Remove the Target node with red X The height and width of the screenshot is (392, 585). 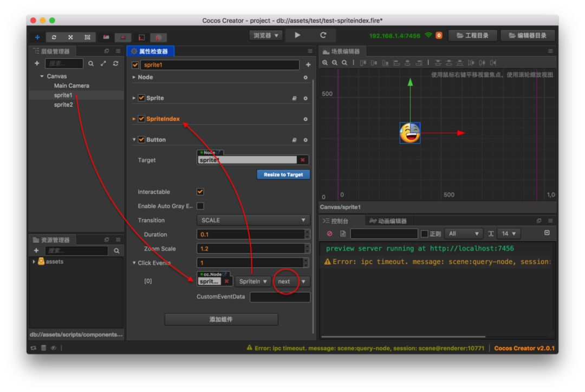point(302,160)
